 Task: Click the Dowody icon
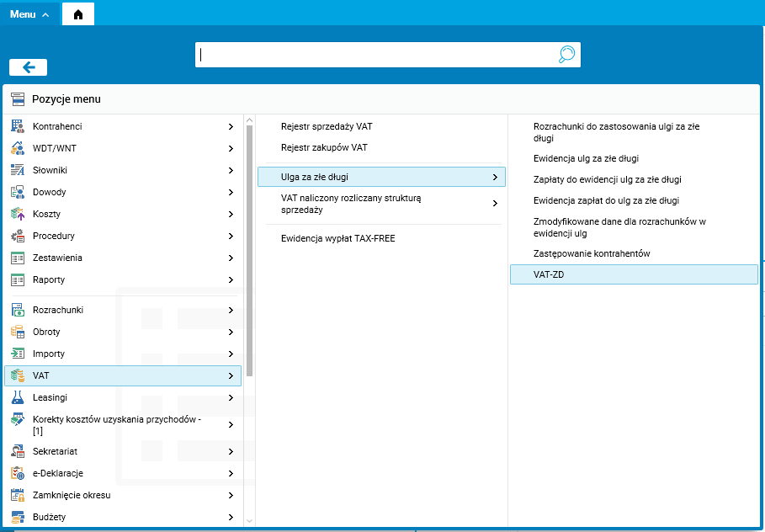coord(18,192)
